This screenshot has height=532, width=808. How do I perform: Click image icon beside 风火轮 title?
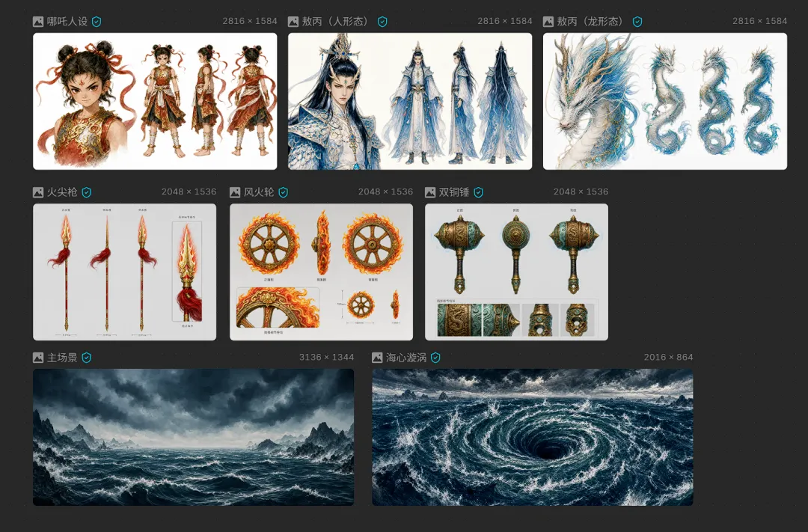coord(235,192)
